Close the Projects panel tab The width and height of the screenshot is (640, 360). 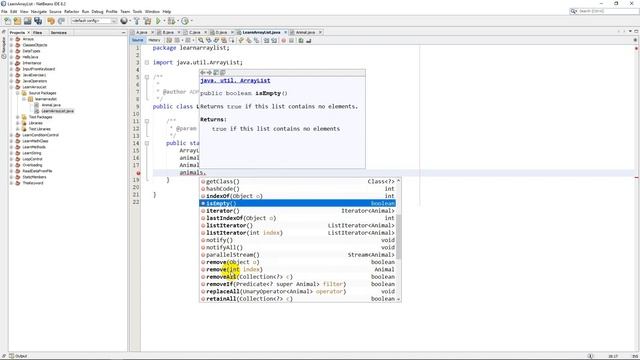[x=28, y=32]
